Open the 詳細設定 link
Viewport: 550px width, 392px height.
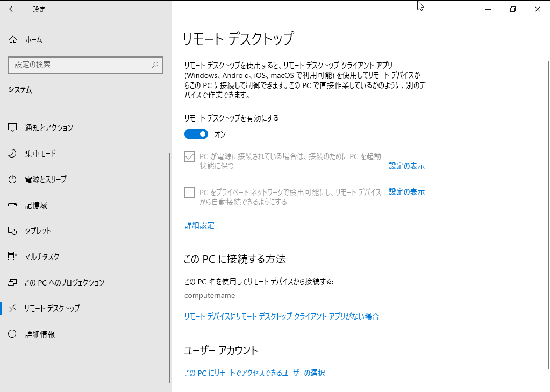tap(199, 225)
